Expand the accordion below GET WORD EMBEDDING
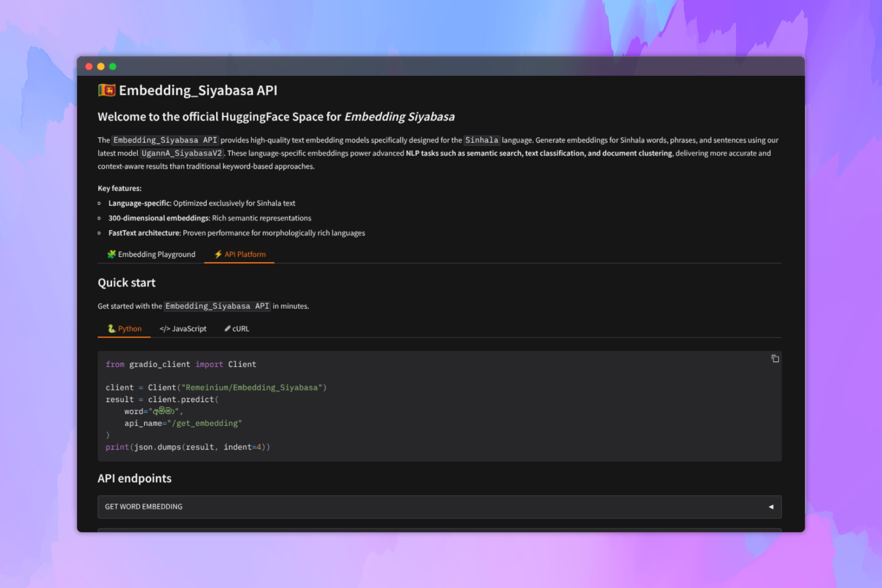 coord(439,530)
